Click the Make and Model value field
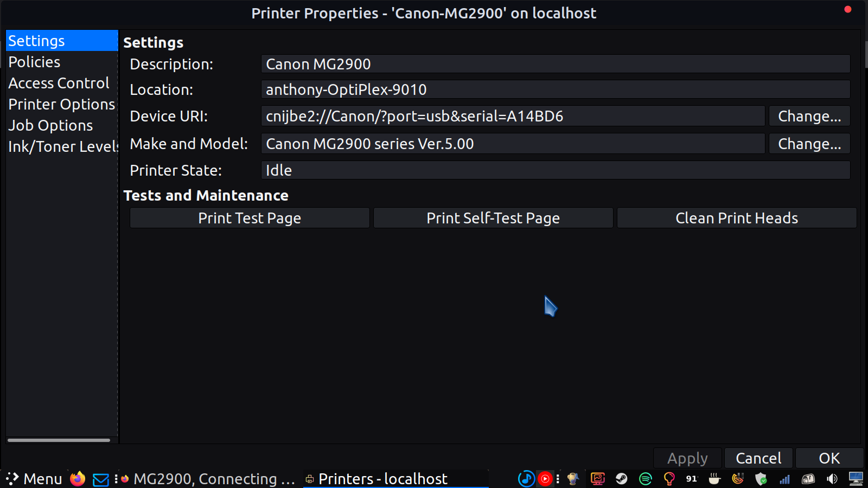Image resolution: width=868 pixels, height=488 pixels. click(513, 144)
